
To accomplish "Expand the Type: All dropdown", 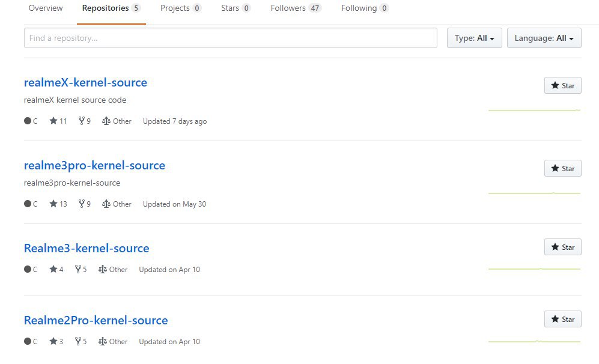I will 474,38.
